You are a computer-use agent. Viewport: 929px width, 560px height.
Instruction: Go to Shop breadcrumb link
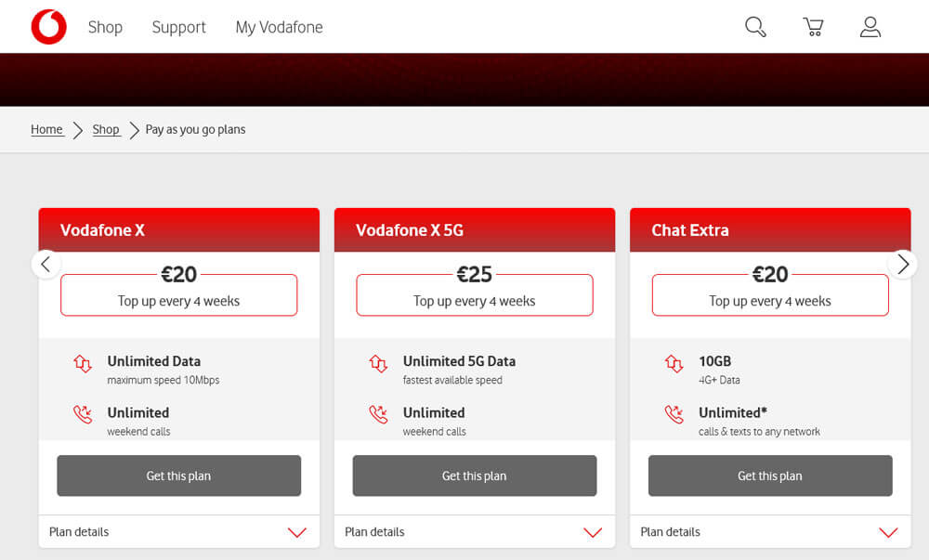coord(106,129)
